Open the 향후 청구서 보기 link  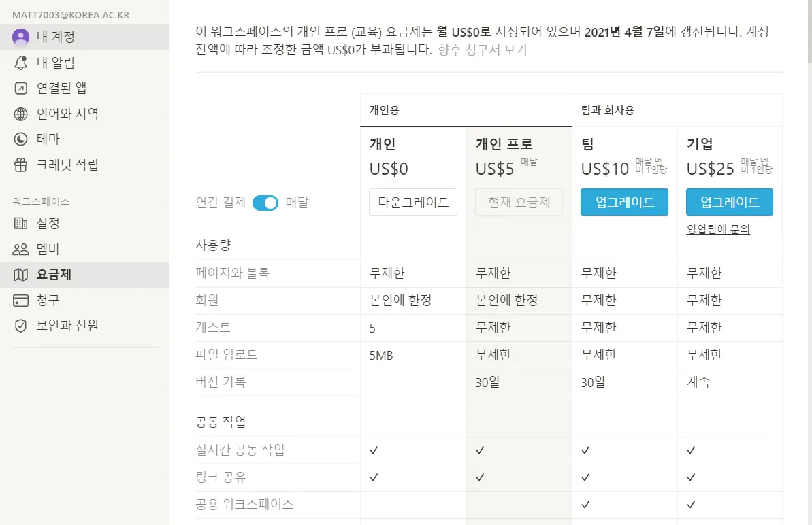tap(483, 50)
